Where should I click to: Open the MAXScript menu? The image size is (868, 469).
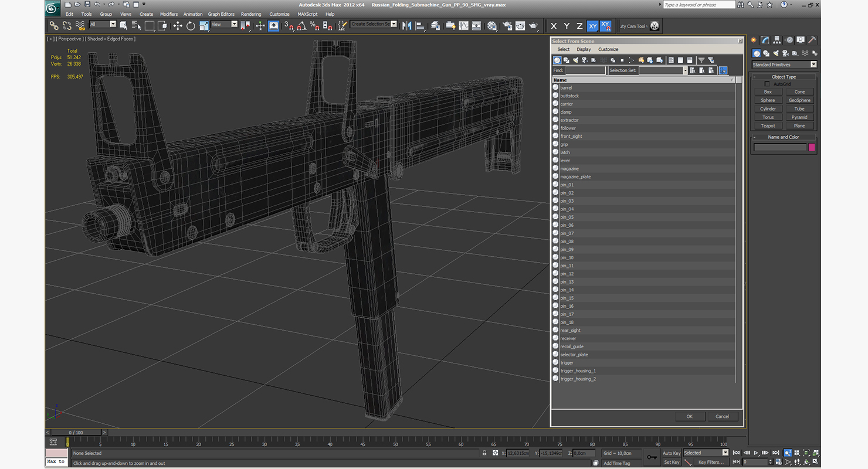pos(307,14)
